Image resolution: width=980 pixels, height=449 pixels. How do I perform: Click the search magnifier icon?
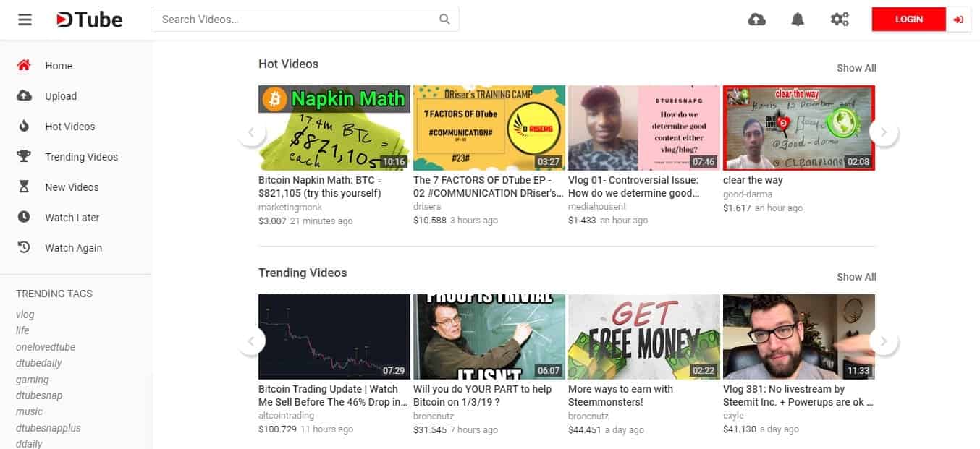(445, 20)
